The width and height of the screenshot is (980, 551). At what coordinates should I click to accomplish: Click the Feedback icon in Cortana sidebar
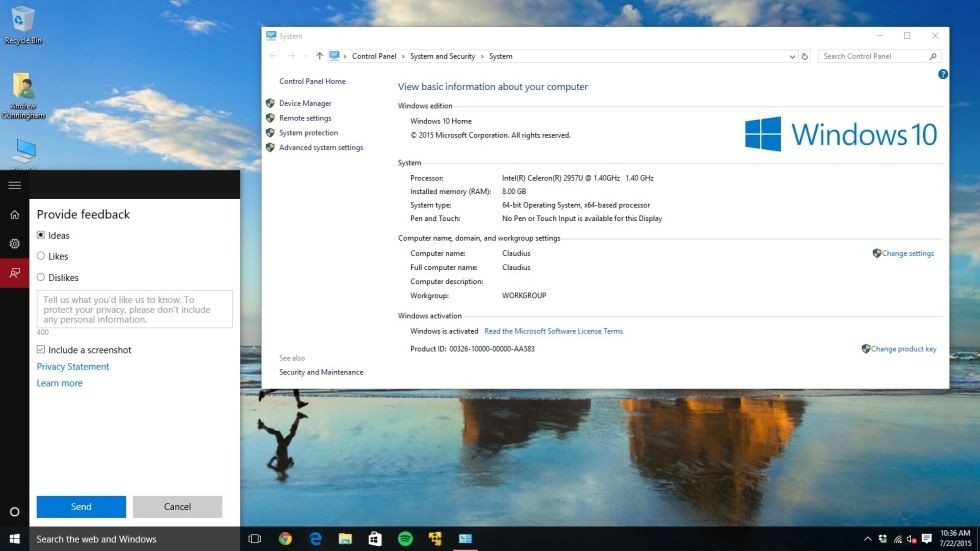14,273
